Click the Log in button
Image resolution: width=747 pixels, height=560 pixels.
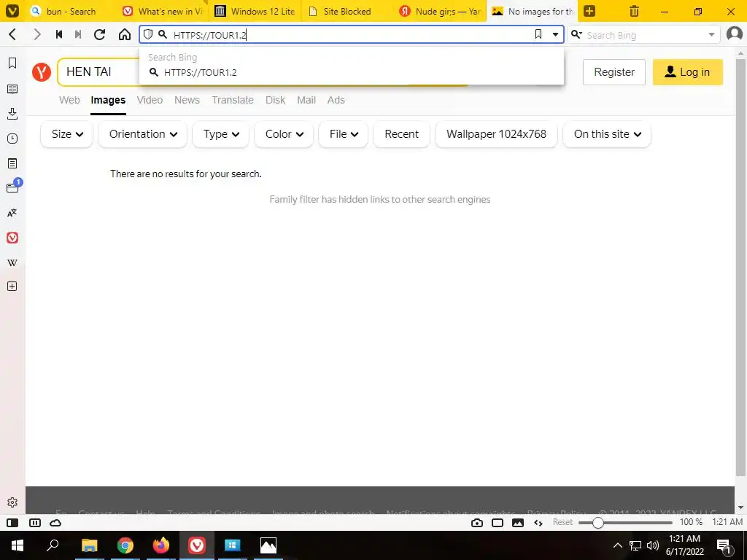pyautogui.click(x=687, y=72)
